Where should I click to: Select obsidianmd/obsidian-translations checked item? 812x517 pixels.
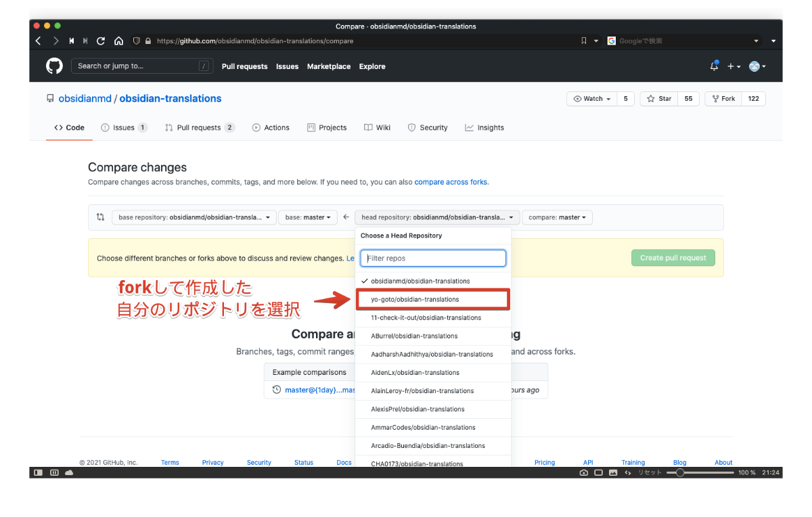pyautogui.click(x=433, y=281)
